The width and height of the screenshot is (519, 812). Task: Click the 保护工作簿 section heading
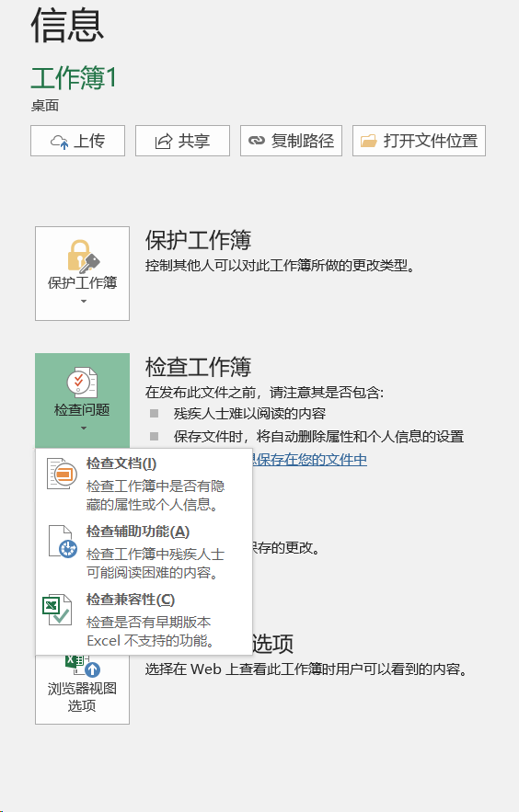pyautogui.click(x=199, y=240)
